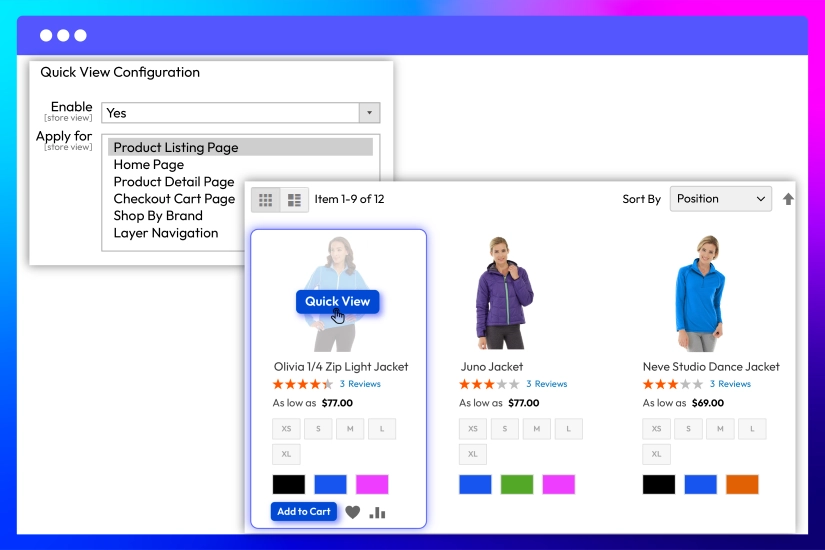Choose size S for Juno Jacket
Viewport: 825px width, 550px height.
505,429
